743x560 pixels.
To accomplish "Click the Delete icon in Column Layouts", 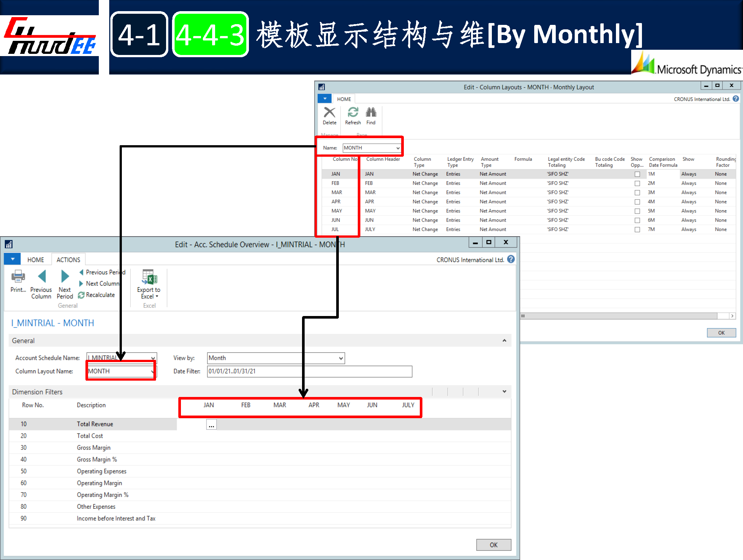I will (329, 113).
